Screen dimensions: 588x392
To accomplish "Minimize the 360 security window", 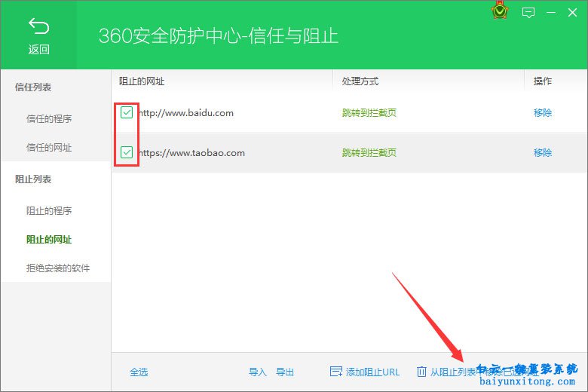I will click(x=551, y=12).
